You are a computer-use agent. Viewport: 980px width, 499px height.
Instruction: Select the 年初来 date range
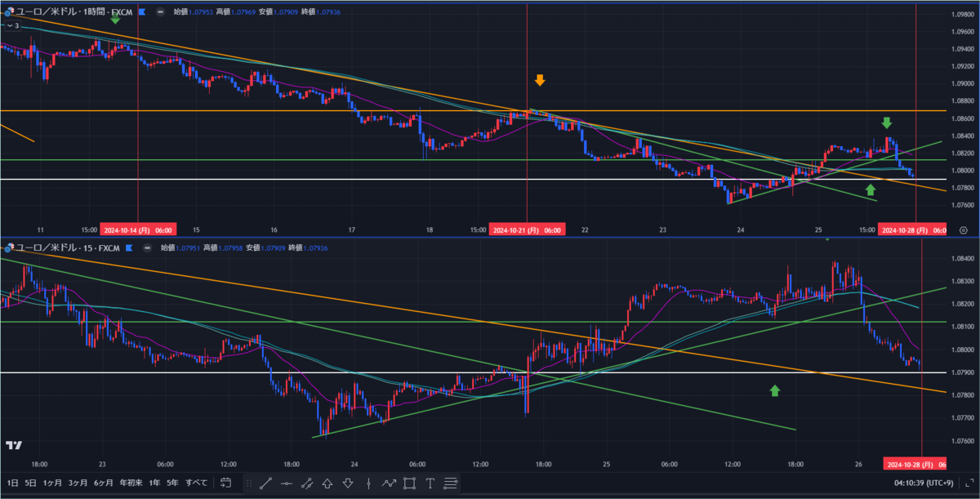pyautogui.click(x=131, y=483)
